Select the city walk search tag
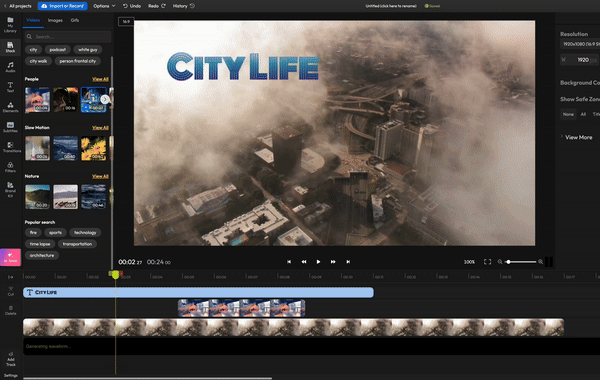600x380 pixels. coord(38,61)
